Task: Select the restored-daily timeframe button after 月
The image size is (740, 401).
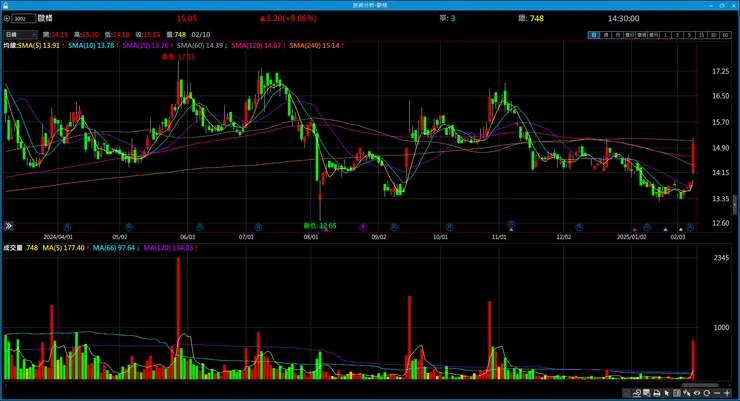Action: click(x=630, y=35)
